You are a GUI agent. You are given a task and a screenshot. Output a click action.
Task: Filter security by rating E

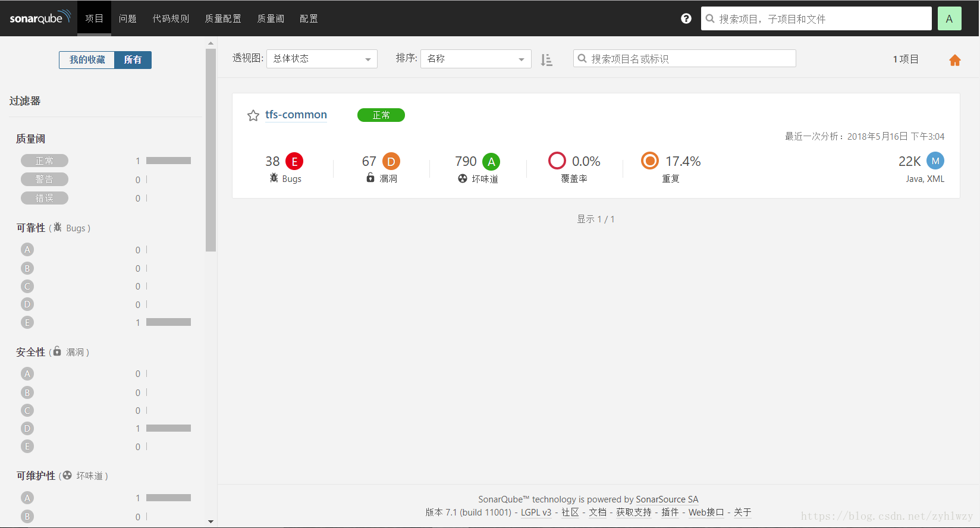27,447
